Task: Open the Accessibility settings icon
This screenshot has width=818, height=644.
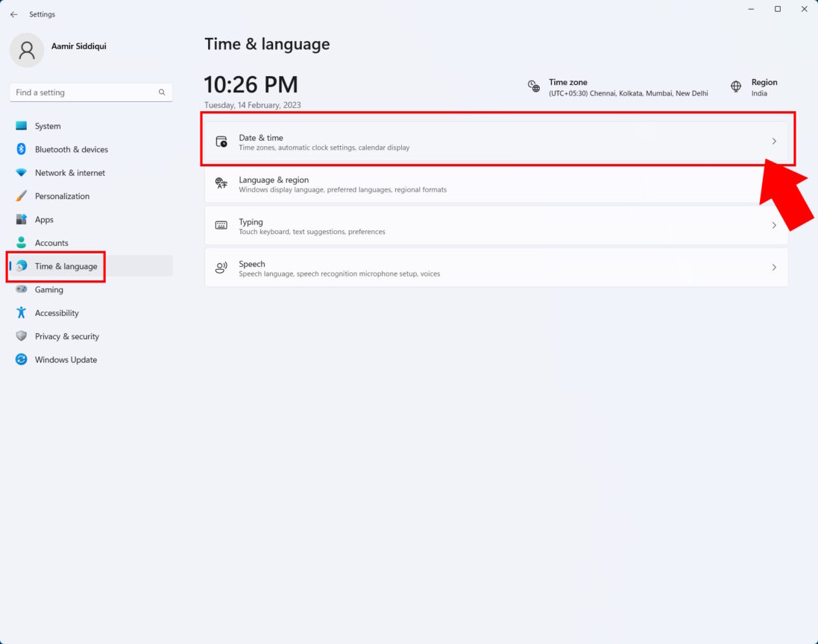Action: pyautogui.click(x=22, y=312)
